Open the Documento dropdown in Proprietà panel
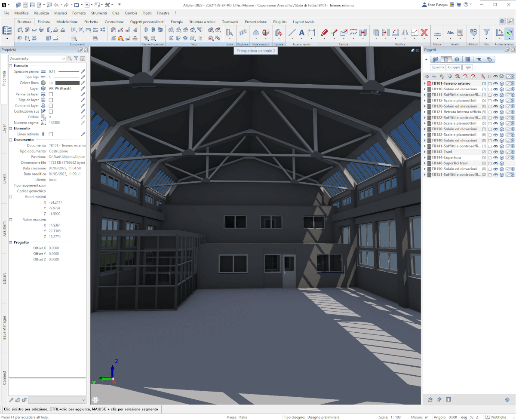This screenshot has height=420, width=516. pos(64,58)
